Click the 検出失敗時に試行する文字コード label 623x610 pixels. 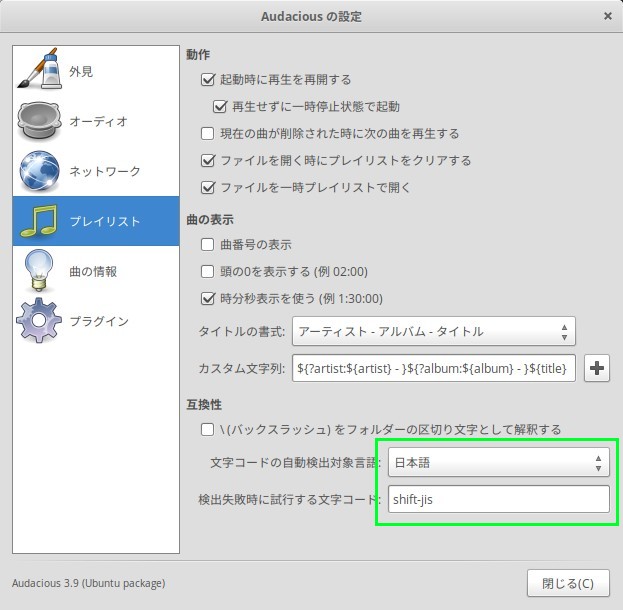289,500
